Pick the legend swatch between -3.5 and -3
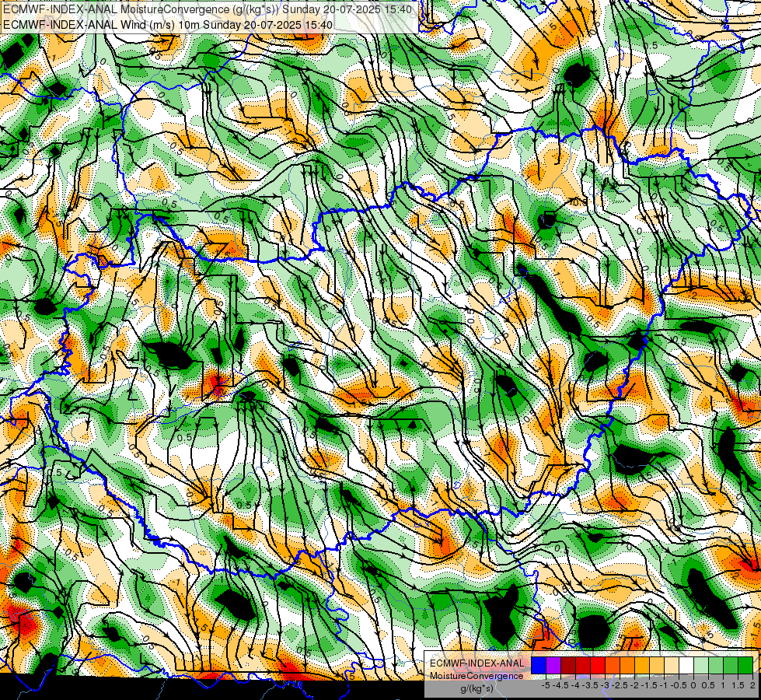761x700 pixels. tap(598, 665)
